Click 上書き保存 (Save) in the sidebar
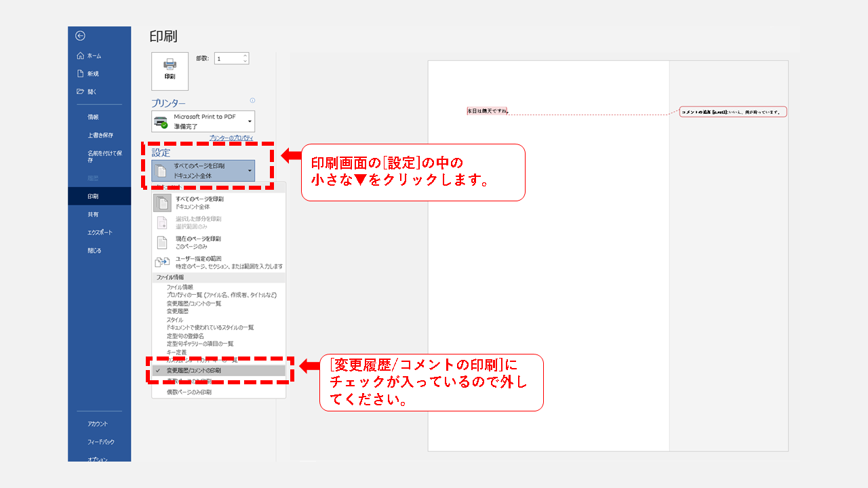This screenshot has height=488, width=868. pos(99,135)
